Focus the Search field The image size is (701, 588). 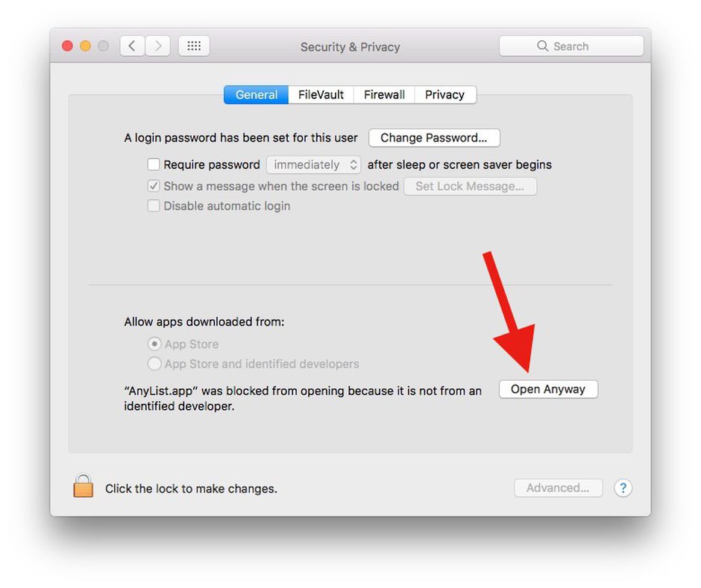coord(571,46)
